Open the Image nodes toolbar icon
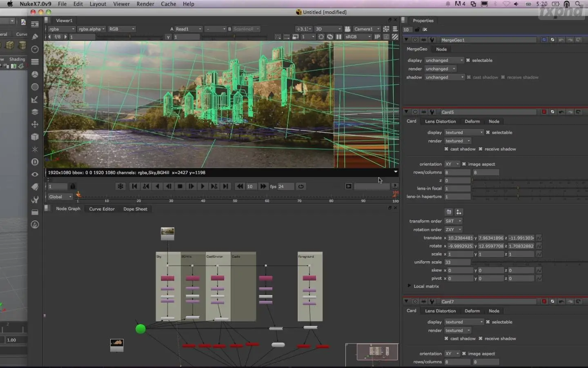The height and width of the screenshot is (368, 588). point(35,24)
